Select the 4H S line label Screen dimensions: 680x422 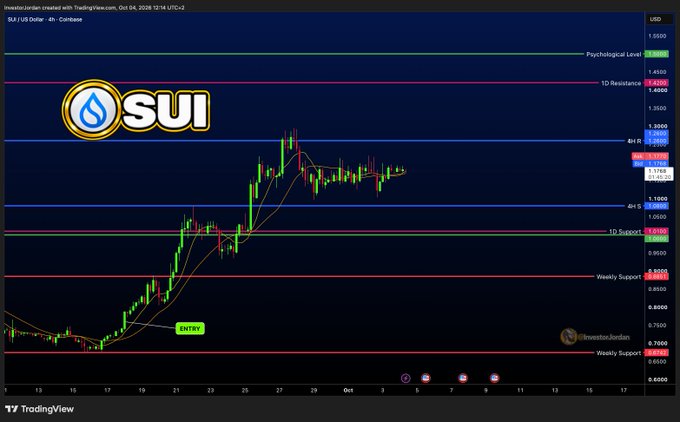pos(634,206)
